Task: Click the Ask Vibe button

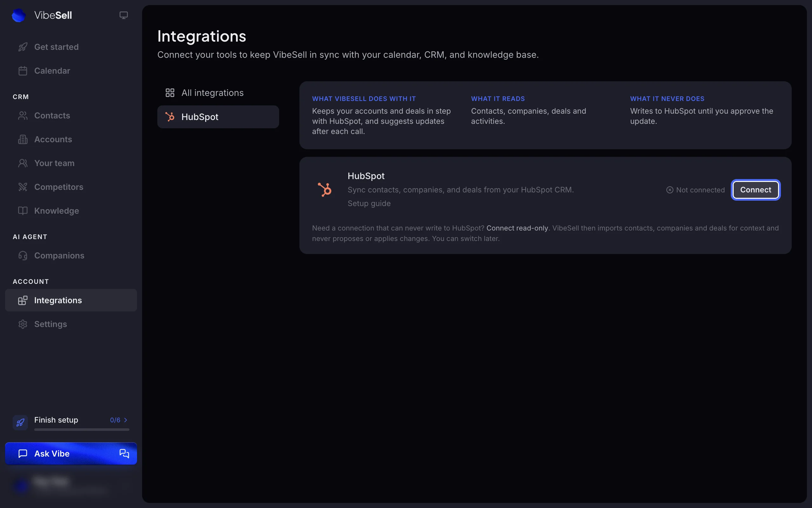Action: coord(71,454)
